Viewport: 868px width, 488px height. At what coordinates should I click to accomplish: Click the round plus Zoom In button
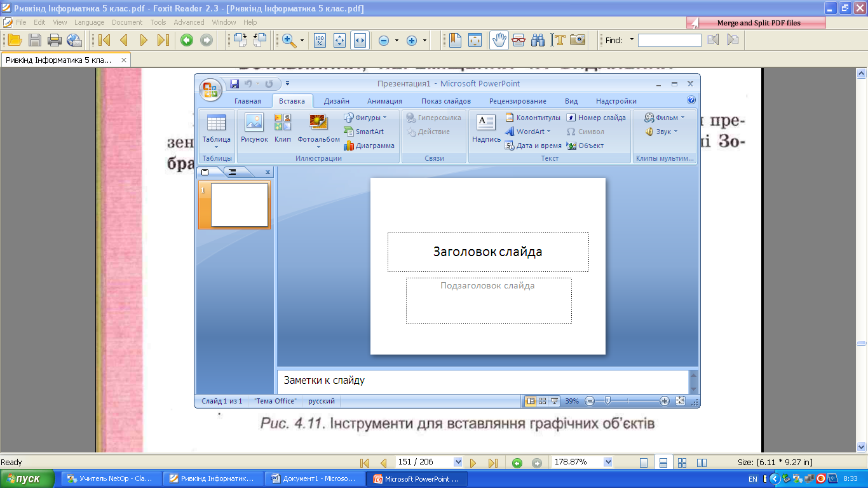412,40
